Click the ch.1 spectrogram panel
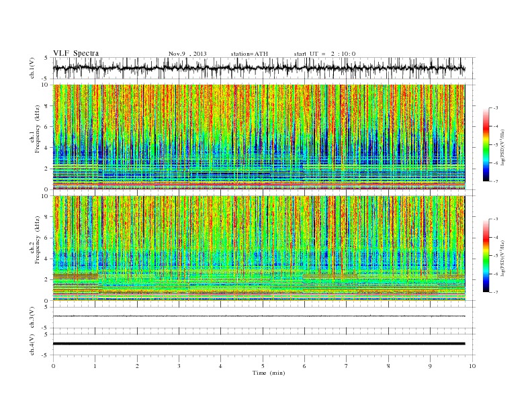Screen dimensions: 532x411 (259, 137)
